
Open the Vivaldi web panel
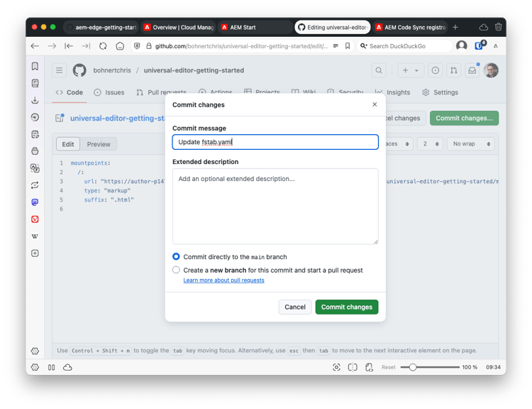[35, 219]
